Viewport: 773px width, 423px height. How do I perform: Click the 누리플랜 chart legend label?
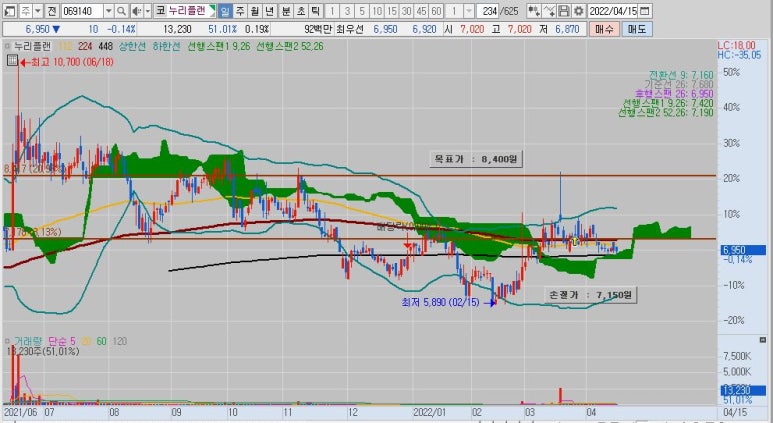click(x=33, y=46)
